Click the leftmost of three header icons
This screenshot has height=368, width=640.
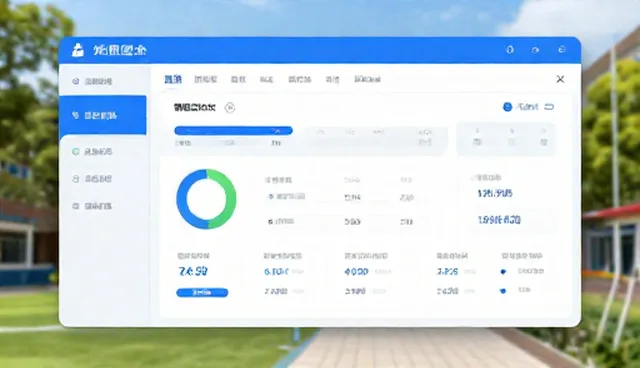[510, 50]
